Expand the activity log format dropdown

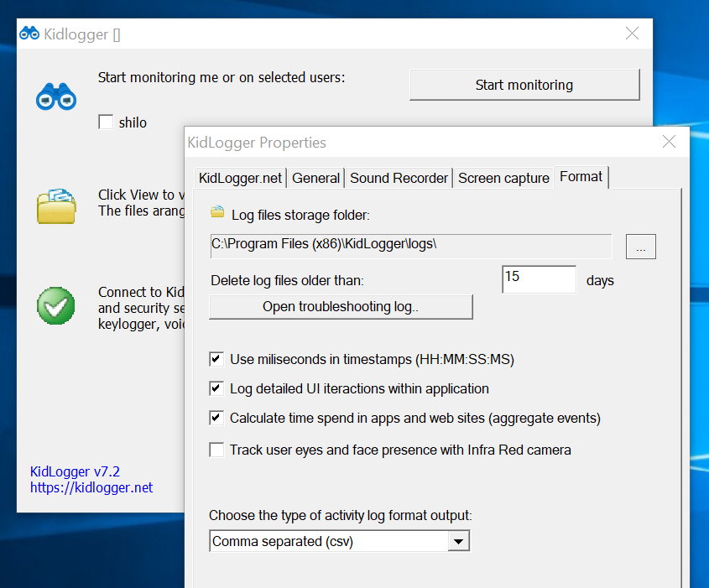coord(457,542)
